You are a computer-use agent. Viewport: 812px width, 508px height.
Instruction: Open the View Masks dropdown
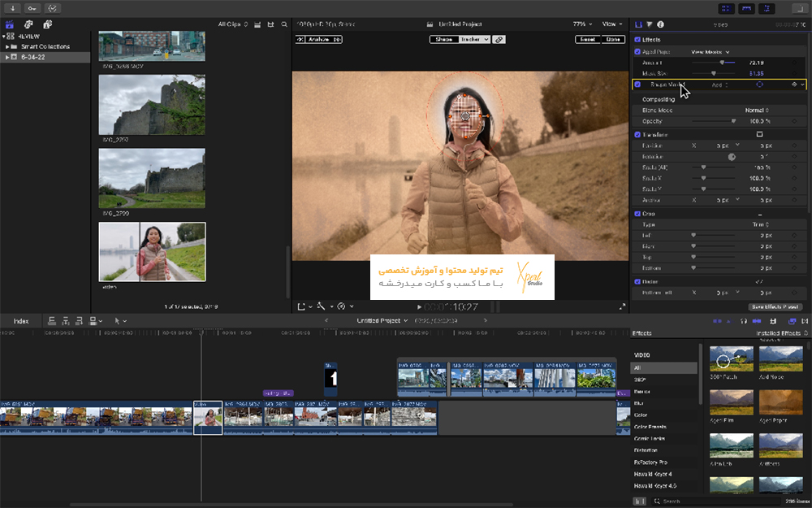710,52
